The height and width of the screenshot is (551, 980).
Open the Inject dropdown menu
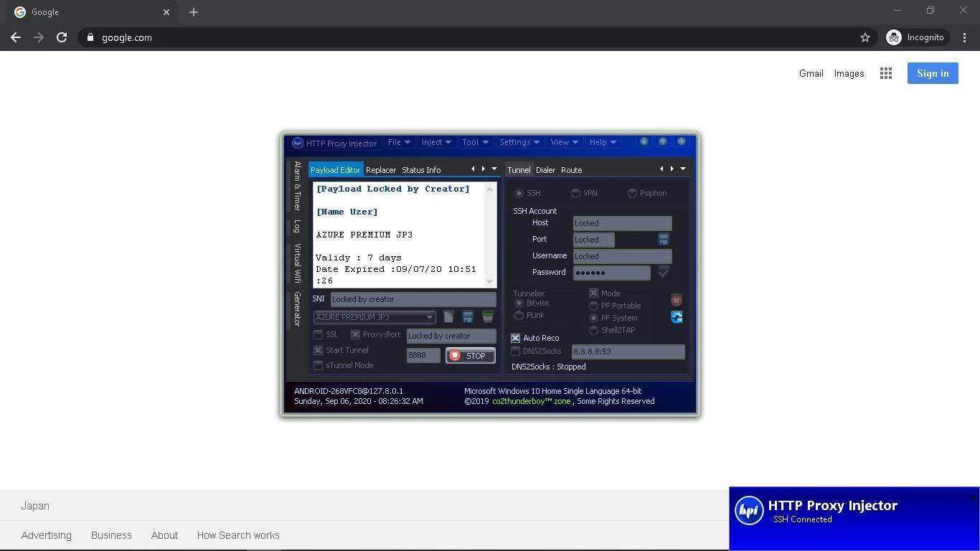[x=436, y=142]
